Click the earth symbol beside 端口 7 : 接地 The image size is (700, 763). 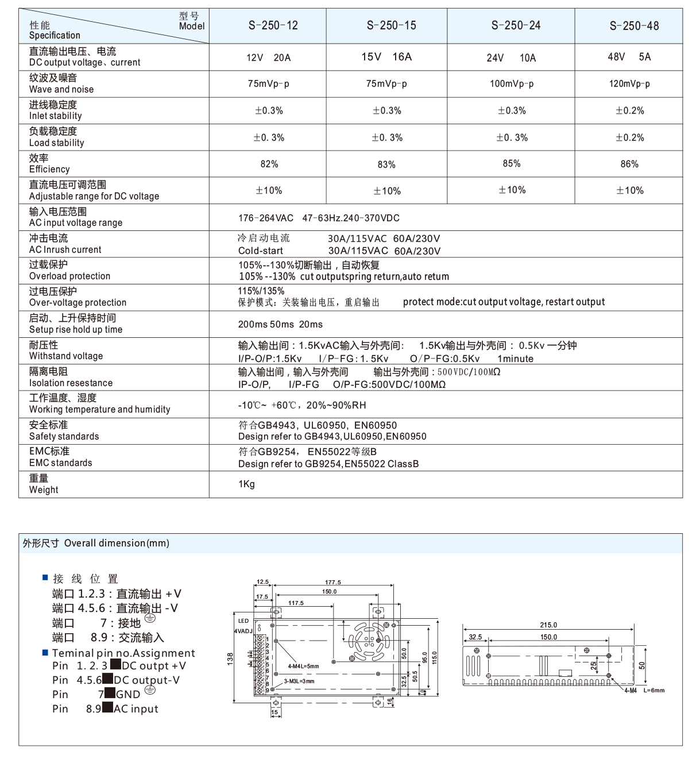click(150, 618)
